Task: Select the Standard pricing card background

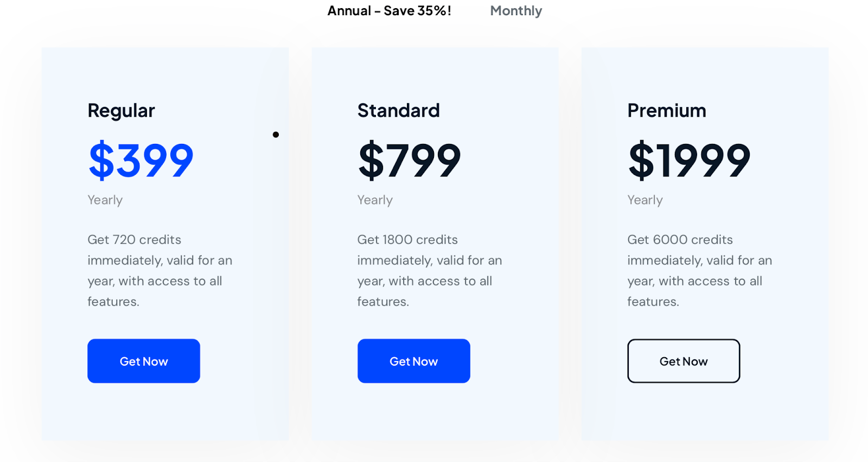Action: 435,244
